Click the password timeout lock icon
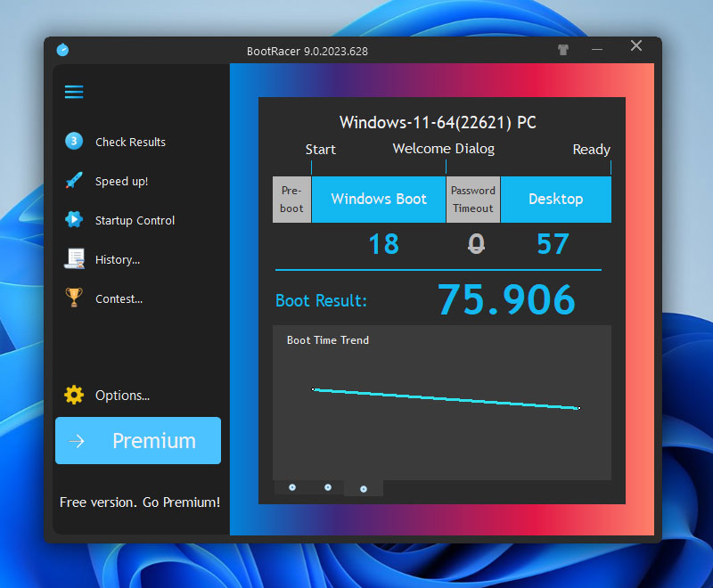The image size is (713, 588). pyautogui.click(x=476, y=244)
